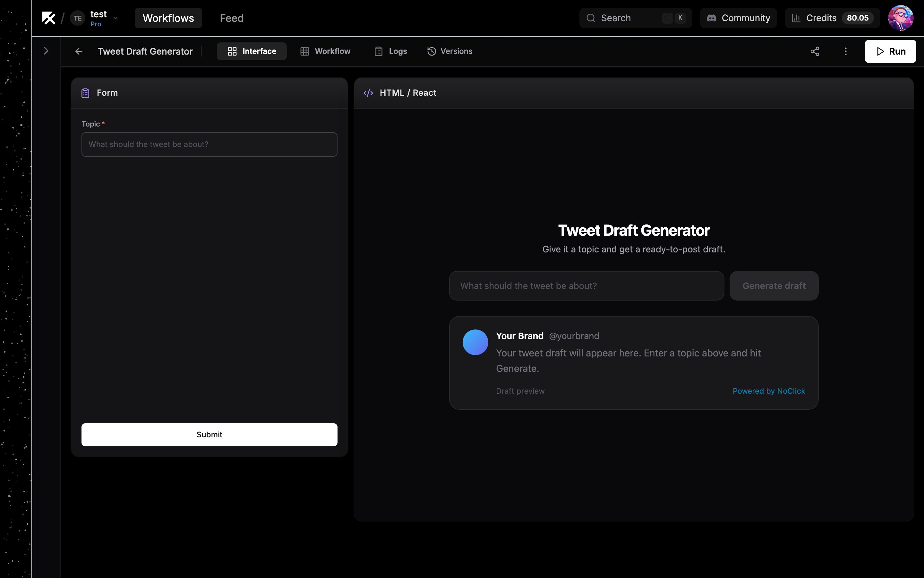
Task: Open the Feed tab
Action: click(231, 18)
